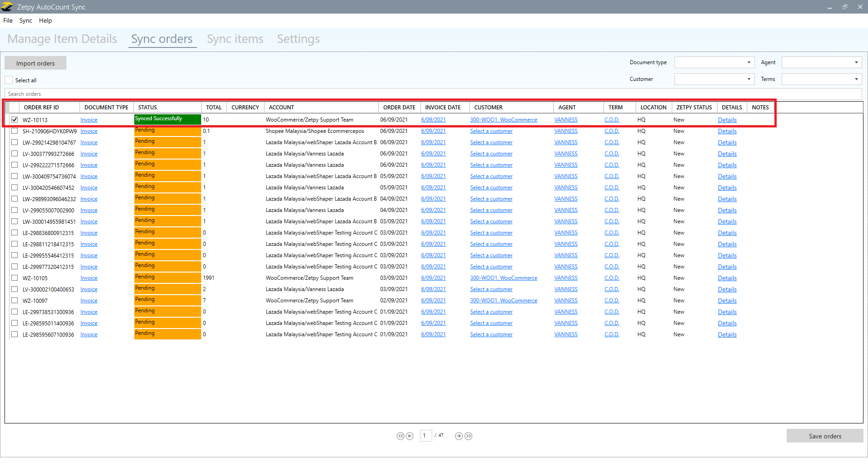Switch to the Sync items tab
868x470 pixels.
tap(235, 39)
